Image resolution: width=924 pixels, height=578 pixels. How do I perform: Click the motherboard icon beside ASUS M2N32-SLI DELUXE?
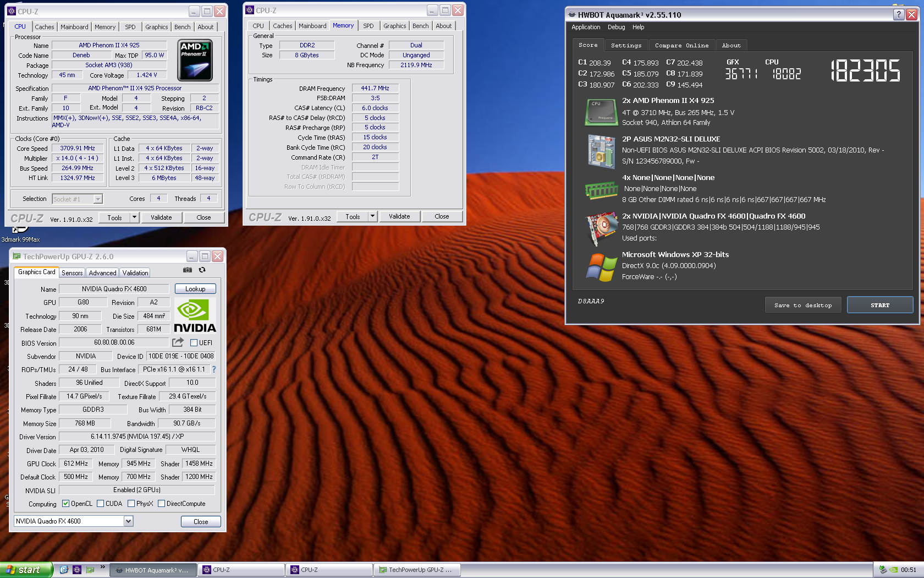click(x=601, y=151)
